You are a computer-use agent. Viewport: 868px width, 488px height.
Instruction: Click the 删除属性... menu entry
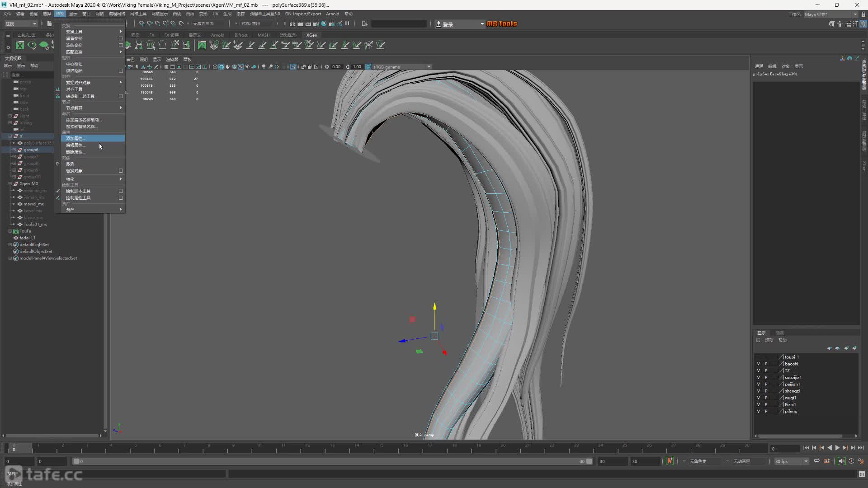tap(93, 152)
